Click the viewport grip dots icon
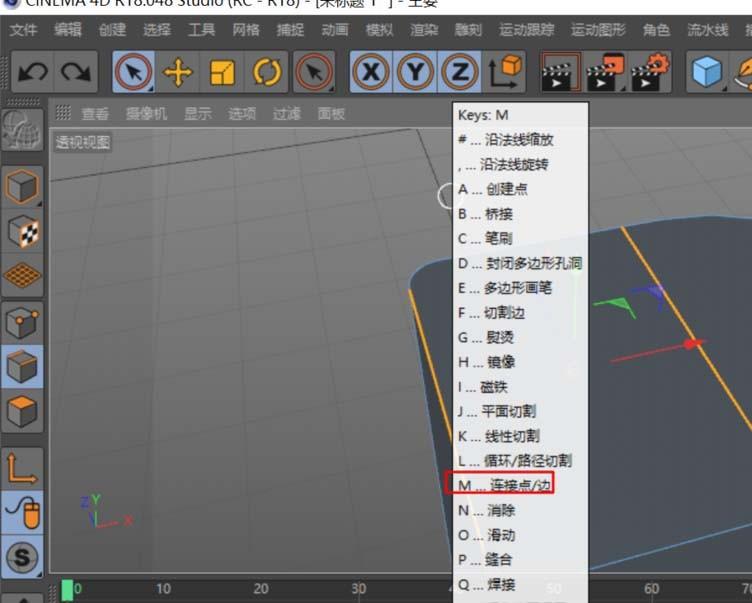Screen dimensions: 752x603 pos(63,113)
